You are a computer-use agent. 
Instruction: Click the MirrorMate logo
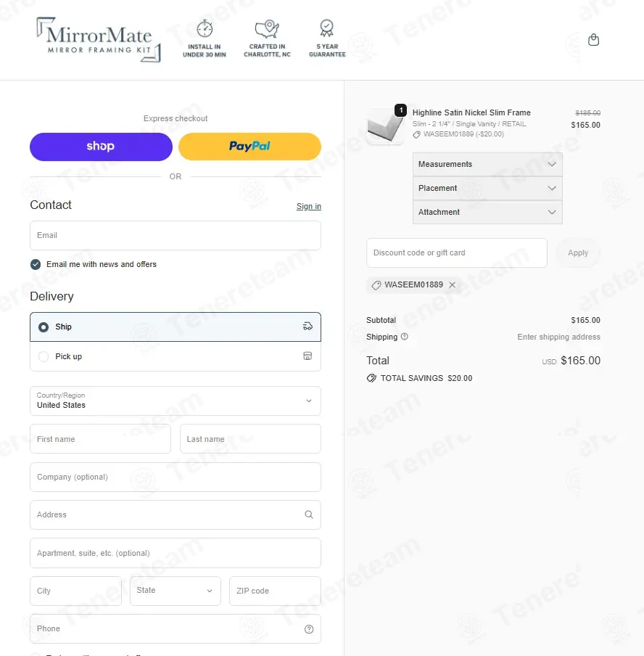tap(98, 39)
